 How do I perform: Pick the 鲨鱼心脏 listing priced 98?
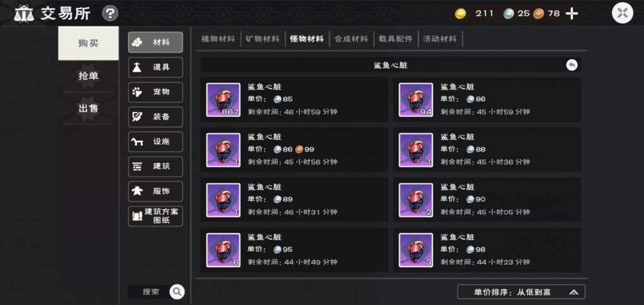click(487, 250)
